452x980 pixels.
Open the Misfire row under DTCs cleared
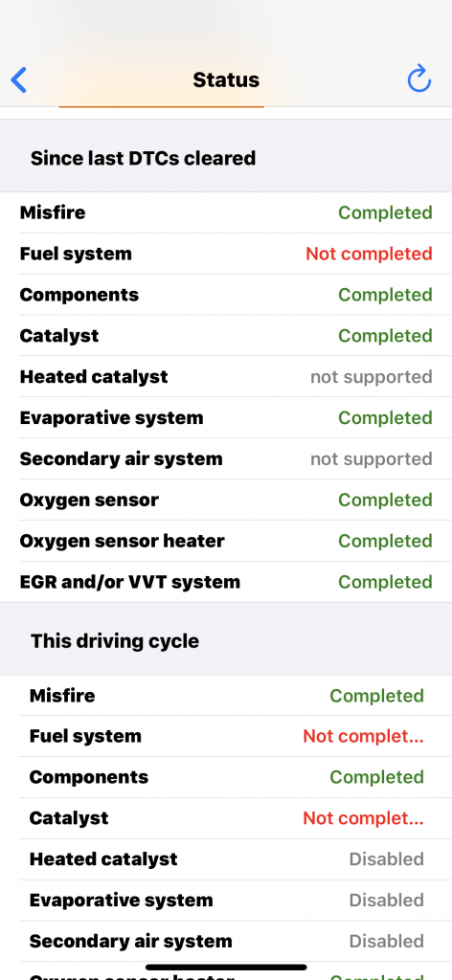[226, 212]
